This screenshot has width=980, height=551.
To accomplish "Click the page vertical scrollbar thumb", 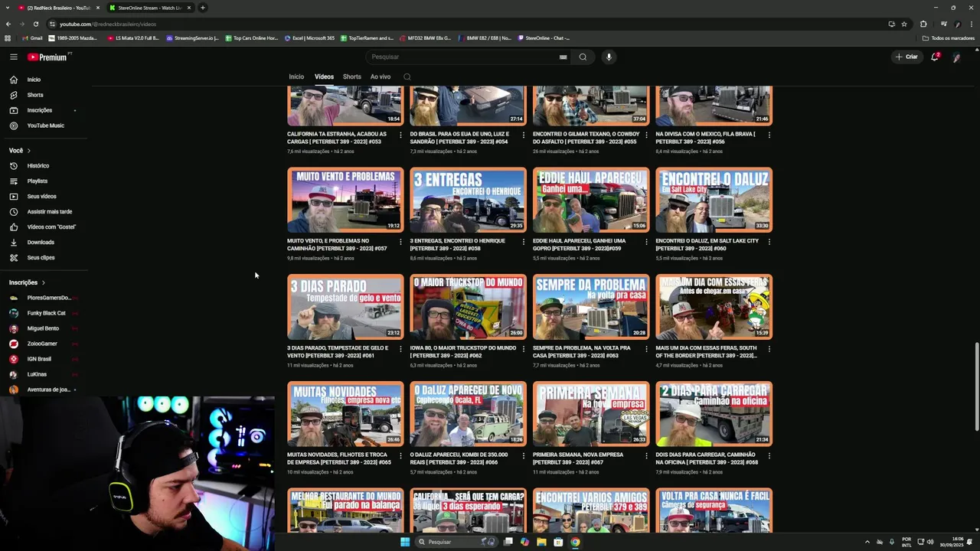I will (x=976, y=387).
